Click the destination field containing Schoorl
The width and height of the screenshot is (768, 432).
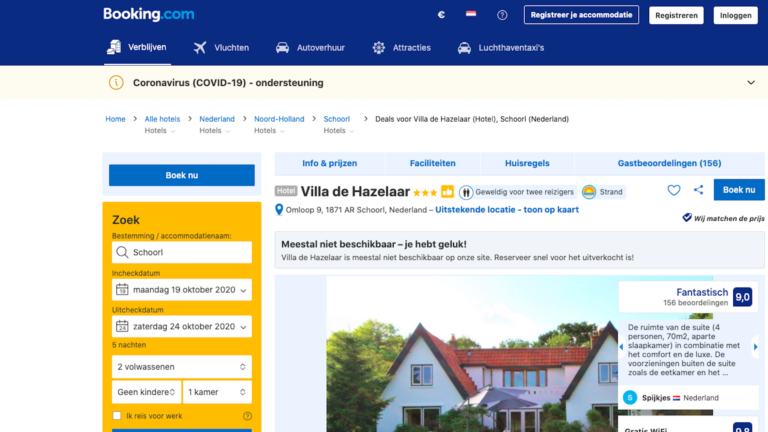tap(181, 253)
